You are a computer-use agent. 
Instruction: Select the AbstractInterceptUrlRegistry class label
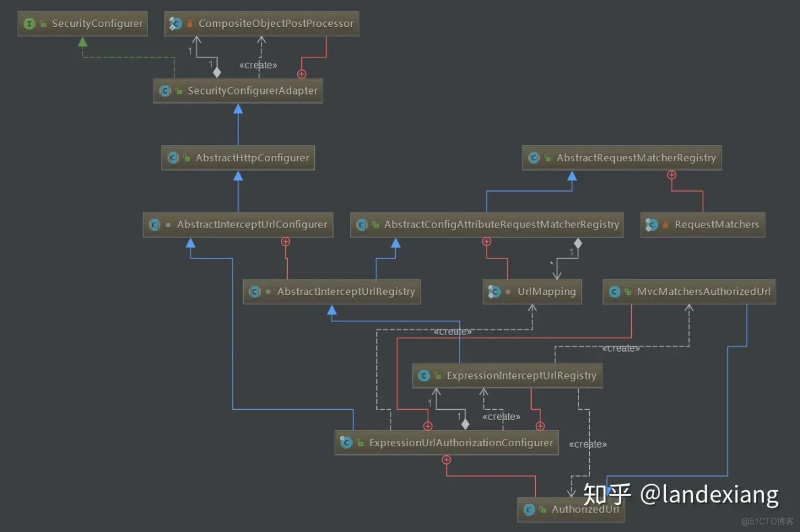click(x=346, y=292)
